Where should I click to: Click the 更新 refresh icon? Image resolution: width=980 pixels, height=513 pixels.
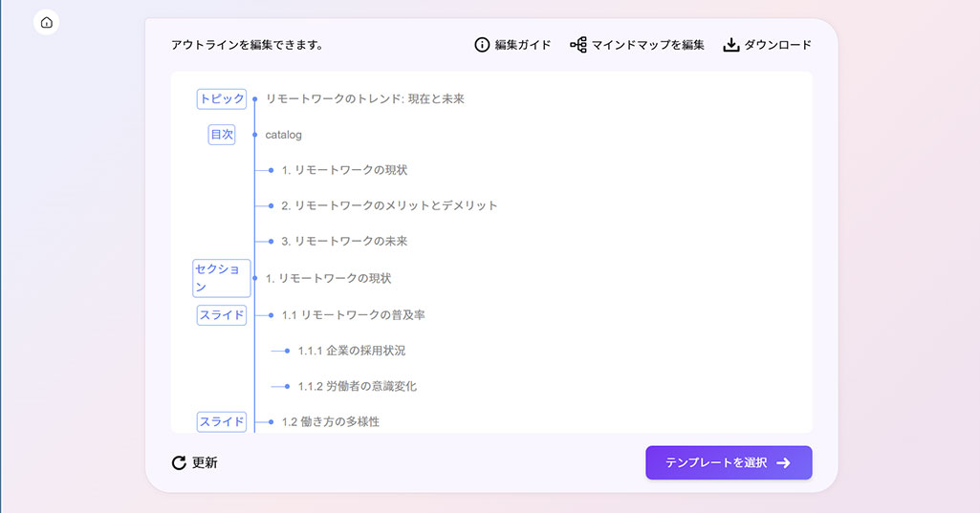(x=179, y=463)
